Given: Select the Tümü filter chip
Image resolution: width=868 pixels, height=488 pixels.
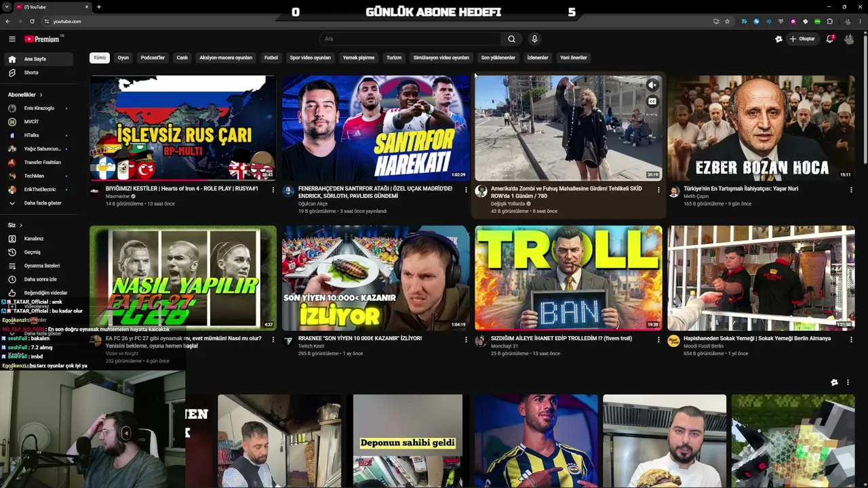Looking at the screenshot, I should point(100,58).
